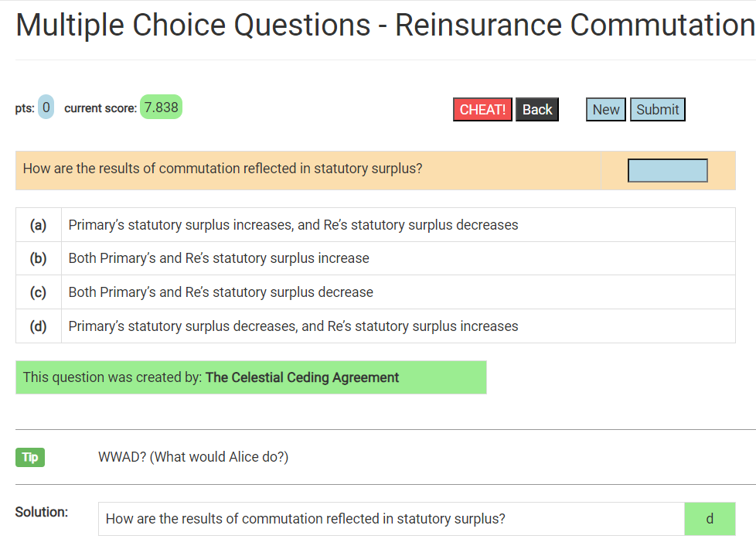
Task: Click the answer input field
Action: point(667,170)
